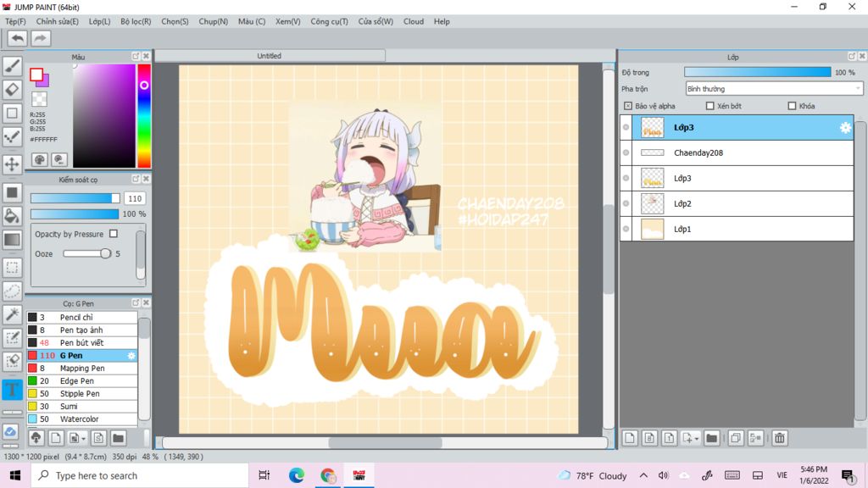The height and width of the screenshot is (488, 868).
Task: Select the Brush tool
Action: 12,66
